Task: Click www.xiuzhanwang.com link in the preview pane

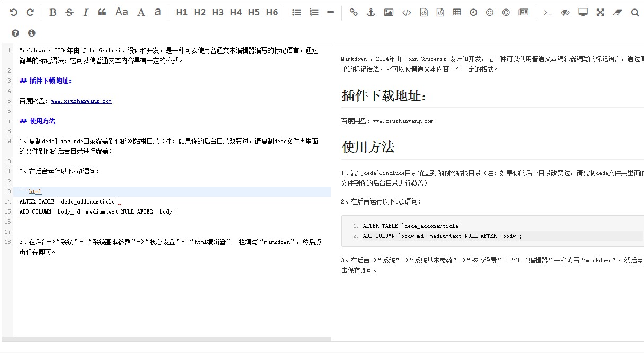Action: [403, 121]
